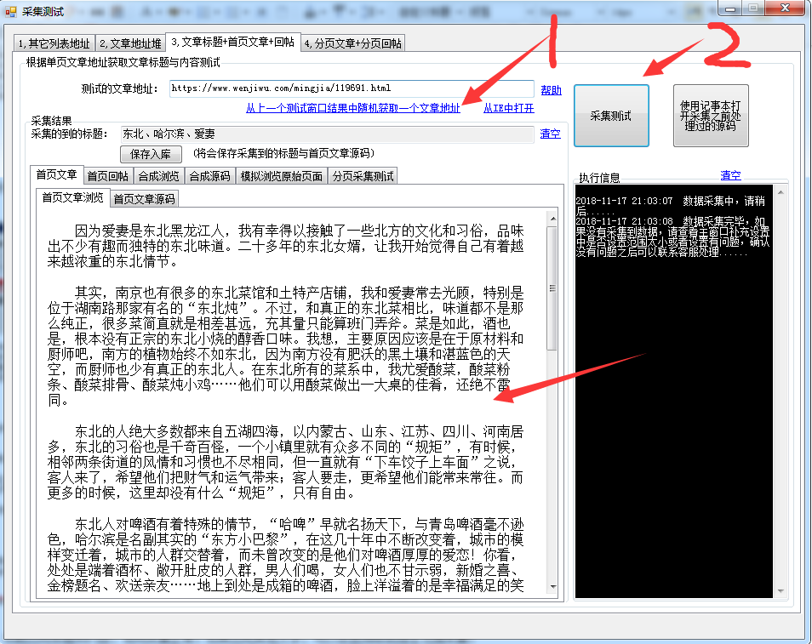Click 使用记事本打开采集之前处理过的源码 button
This screenshot has width=812, height=644.
711,116
